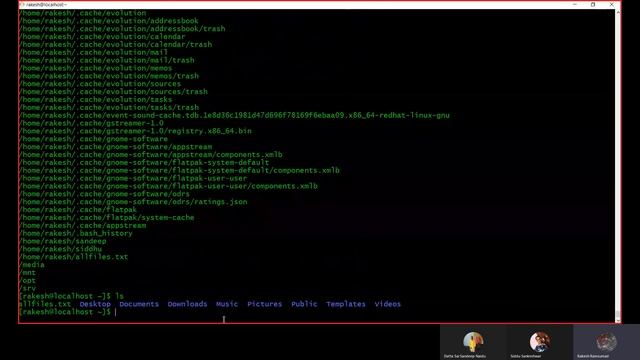Click the path ending in evolution/addressbook/trash

point(122,29)
